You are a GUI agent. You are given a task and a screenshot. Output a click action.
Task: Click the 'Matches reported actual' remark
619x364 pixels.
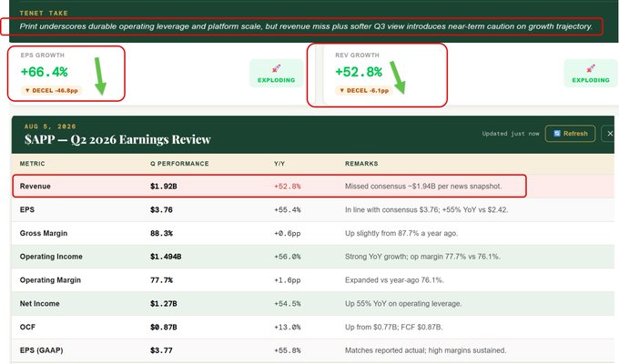coord(425,350)
